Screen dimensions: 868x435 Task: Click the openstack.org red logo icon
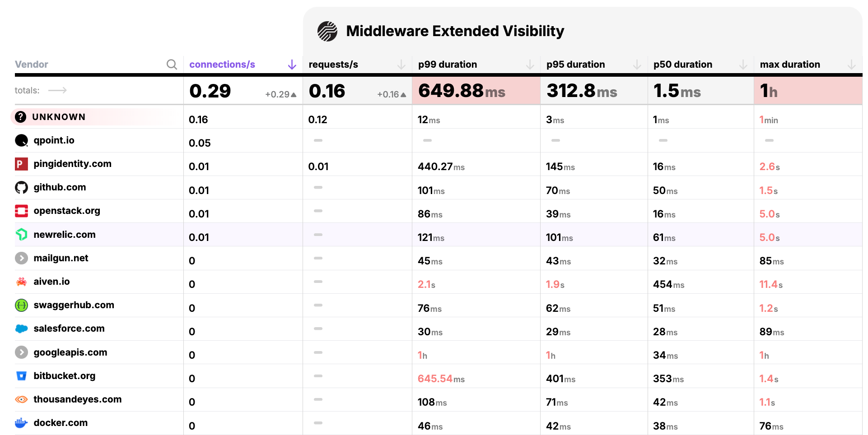click(21, 211)
